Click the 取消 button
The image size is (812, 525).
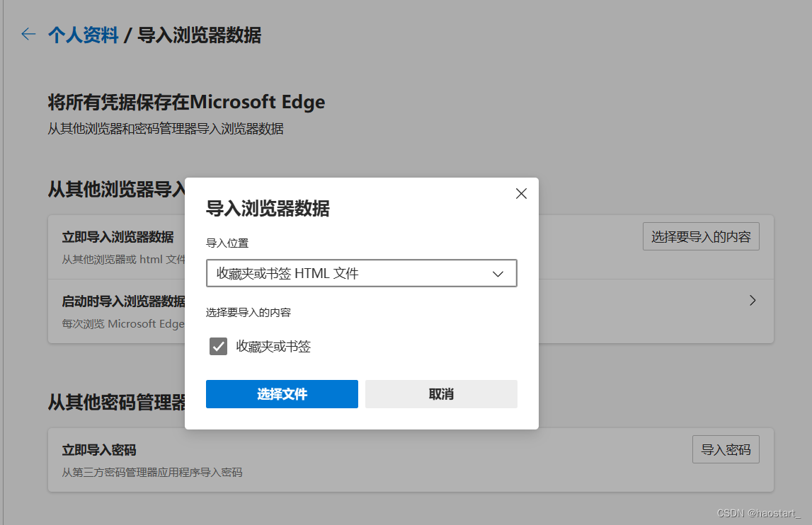(441, 394)
